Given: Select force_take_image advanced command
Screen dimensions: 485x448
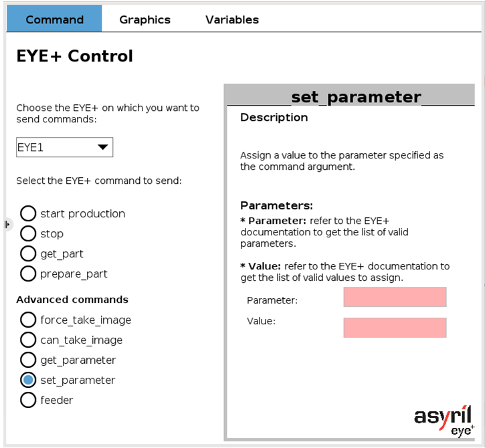Looking at the screenshot, I should pos(28,320).
